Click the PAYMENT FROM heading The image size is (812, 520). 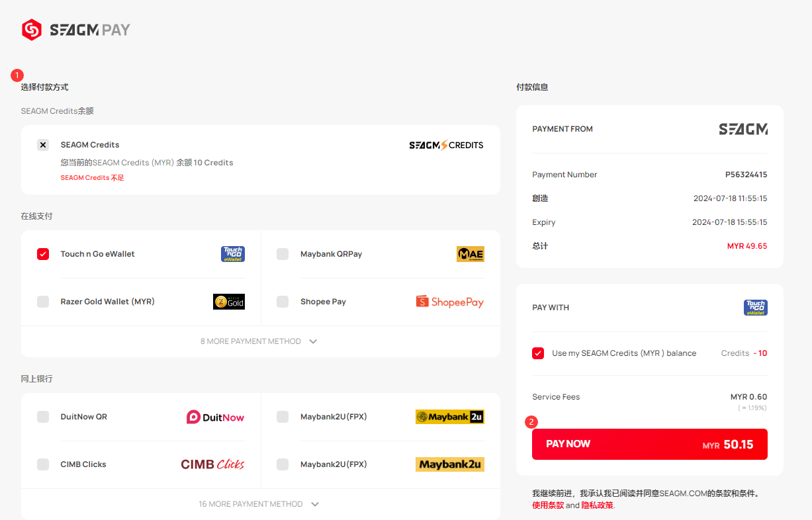tap(563, 129)
